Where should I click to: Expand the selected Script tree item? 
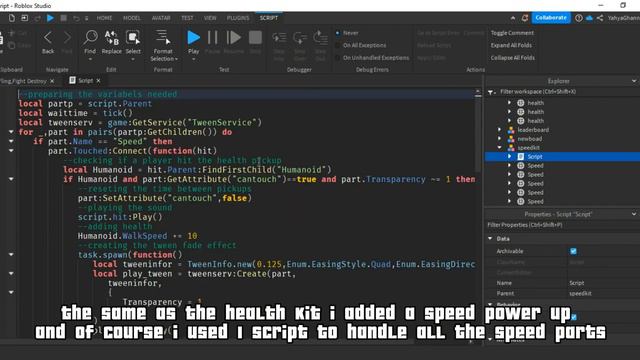point(509,157)
